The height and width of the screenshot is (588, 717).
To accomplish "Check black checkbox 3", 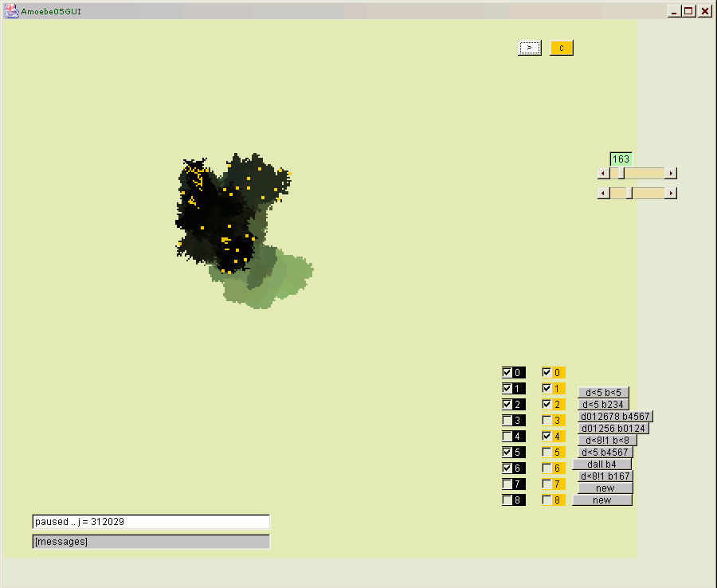I will coord(507,420).
